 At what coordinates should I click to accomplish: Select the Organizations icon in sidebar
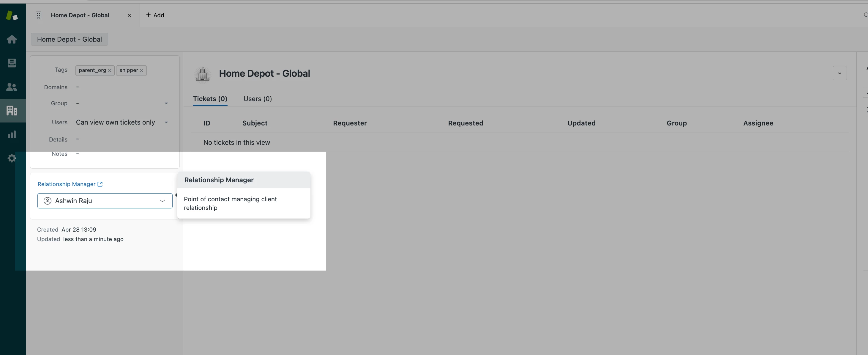[12, 111]
